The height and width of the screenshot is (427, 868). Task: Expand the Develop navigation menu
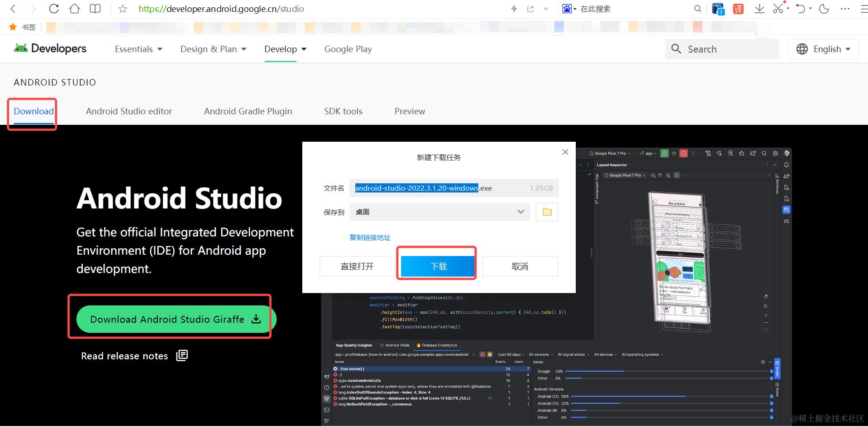[x=285, y=49]
